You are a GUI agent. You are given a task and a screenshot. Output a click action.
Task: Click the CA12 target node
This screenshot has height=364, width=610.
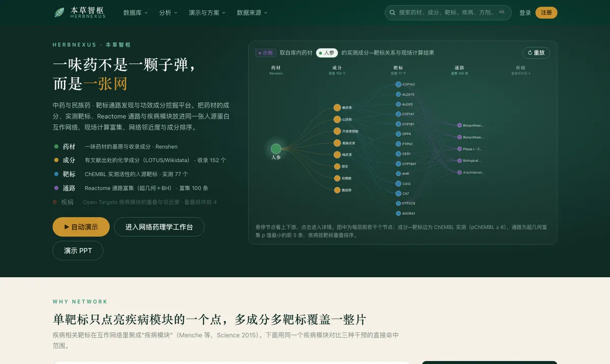399,184
